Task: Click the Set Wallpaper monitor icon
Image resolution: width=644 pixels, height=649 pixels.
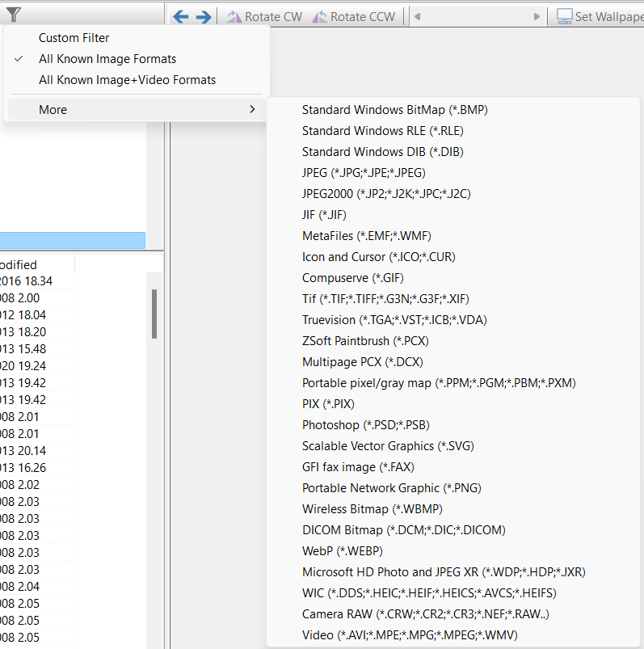Action: click(564, 16)
